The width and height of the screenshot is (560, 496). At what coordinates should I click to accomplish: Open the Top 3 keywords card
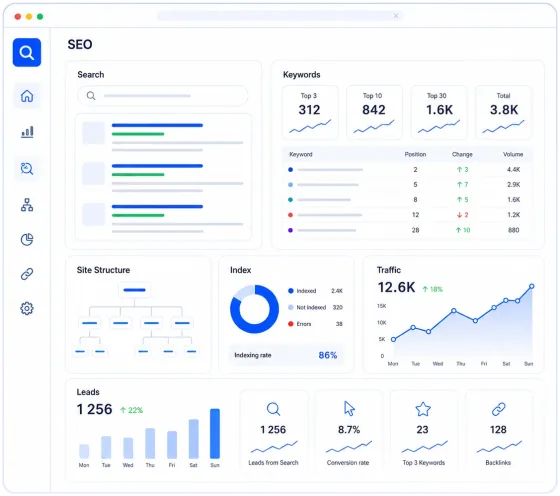coord(310,112)
